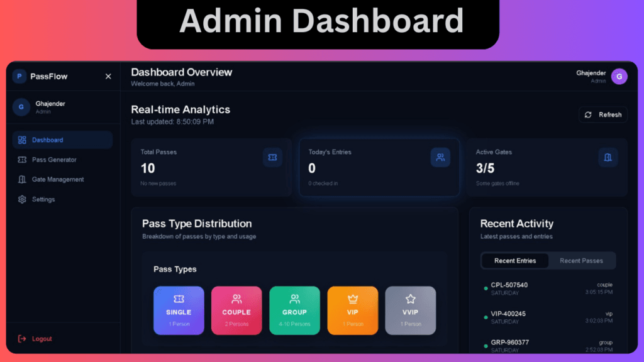
Task: Click the Total Passes ticket icon
Action: pyautogui.click(x=272, y=158)
